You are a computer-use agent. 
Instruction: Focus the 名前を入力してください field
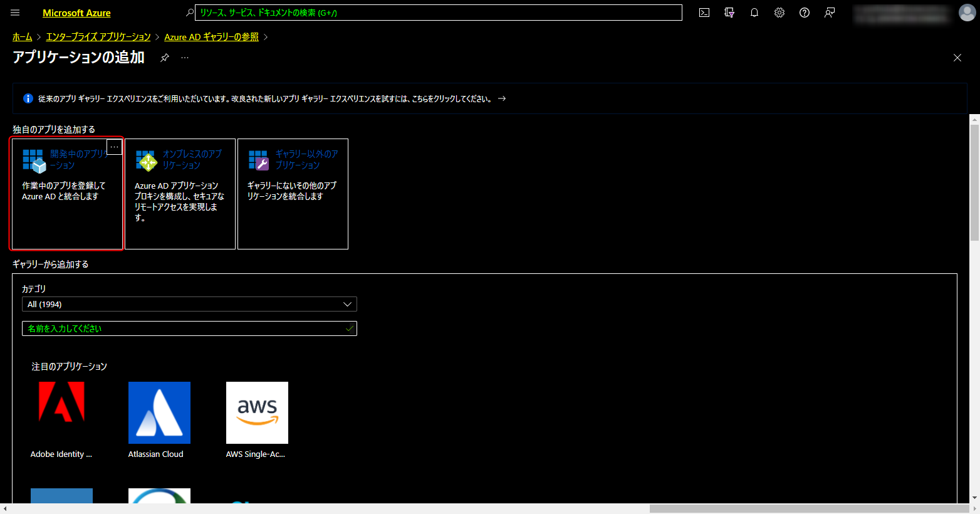[x=189, y=328]
